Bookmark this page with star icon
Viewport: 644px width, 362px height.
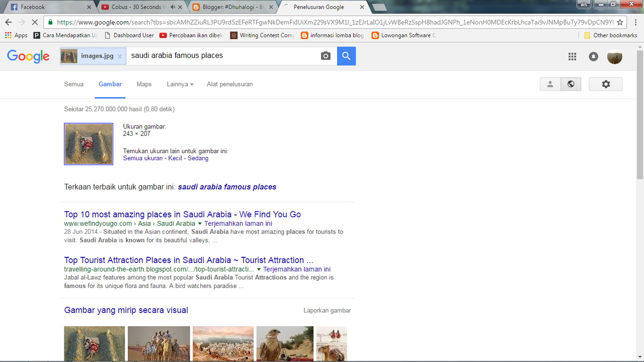click(620, 22)
